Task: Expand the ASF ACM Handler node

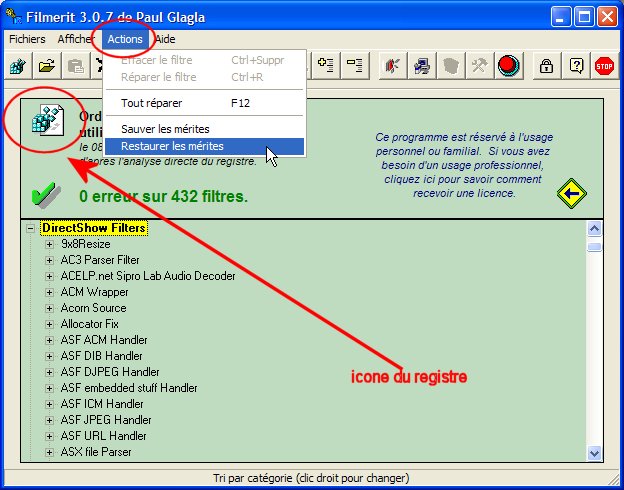Action: tap(49, 340)
